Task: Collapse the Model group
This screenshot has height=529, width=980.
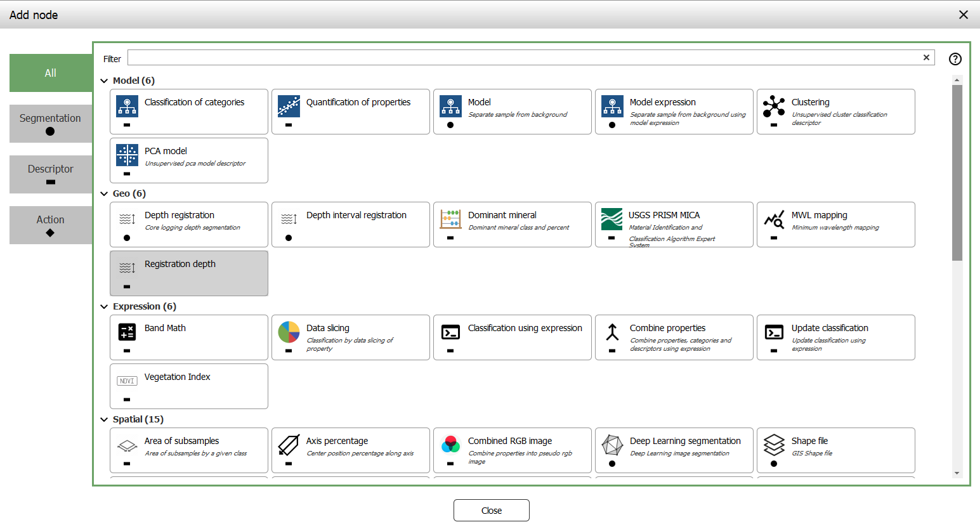Action: 104,81
